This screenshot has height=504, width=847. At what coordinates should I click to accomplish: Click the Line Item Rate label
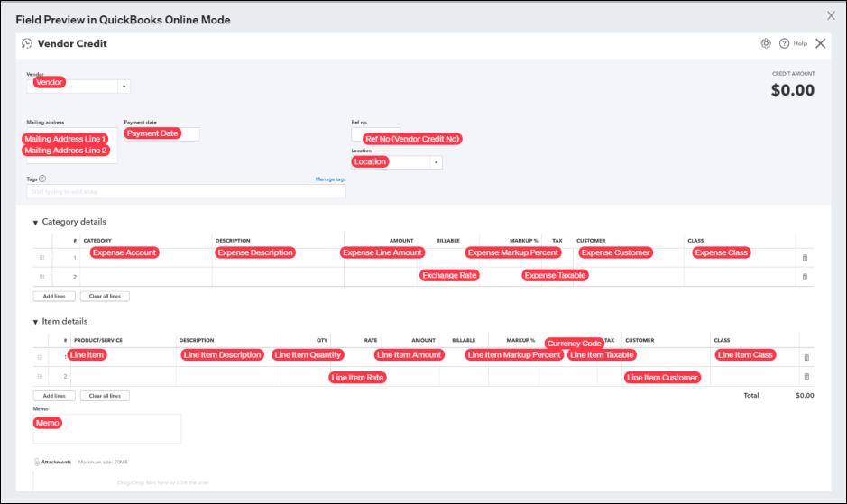tap(357, 377)
